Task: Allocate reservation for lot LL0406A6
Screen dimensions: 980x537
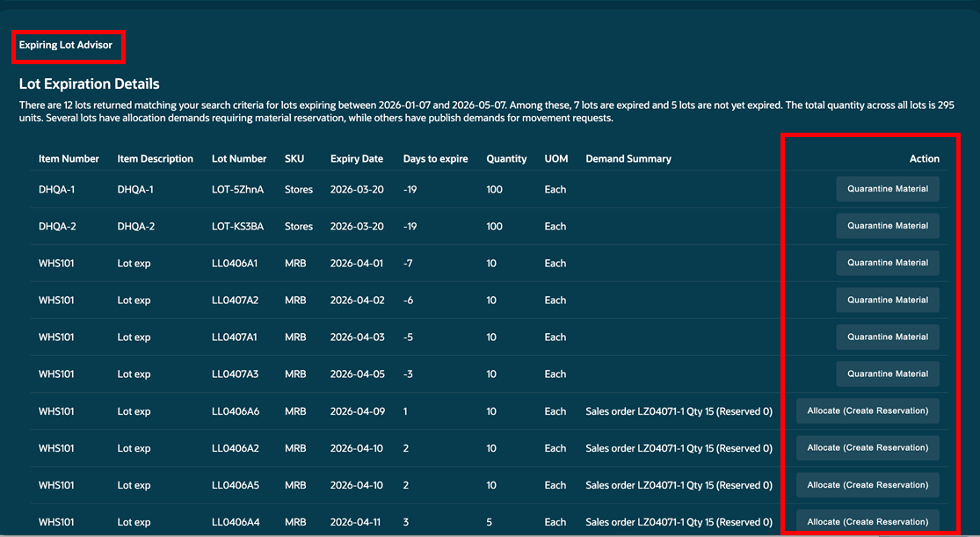Action: pos(867,410)
